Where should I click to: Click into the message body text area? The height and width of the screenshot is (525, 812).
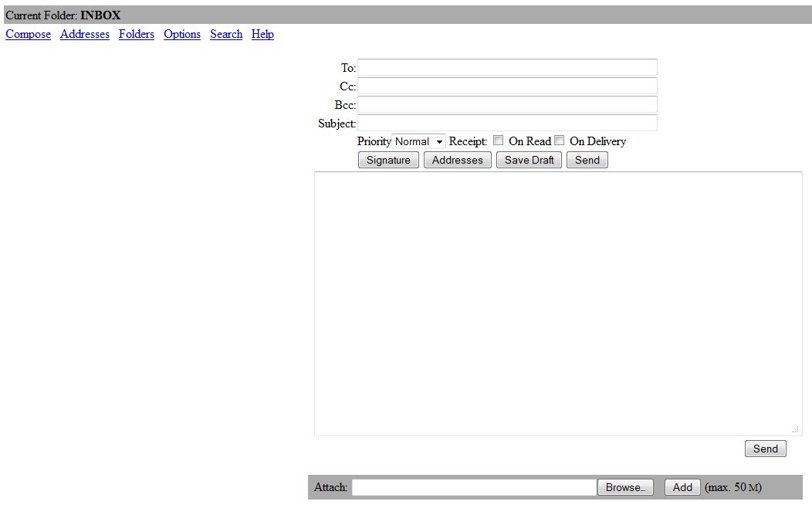click(557, 303)
